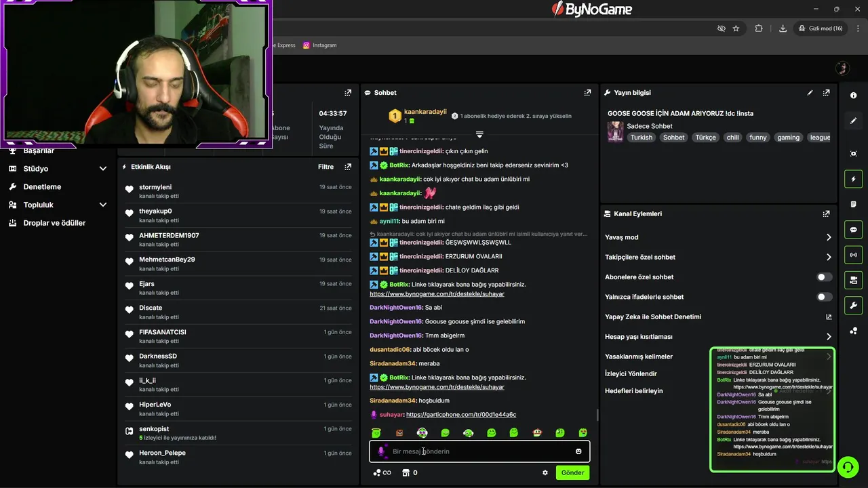Open the garticphone.com link in chat

[x=461, y=415]
